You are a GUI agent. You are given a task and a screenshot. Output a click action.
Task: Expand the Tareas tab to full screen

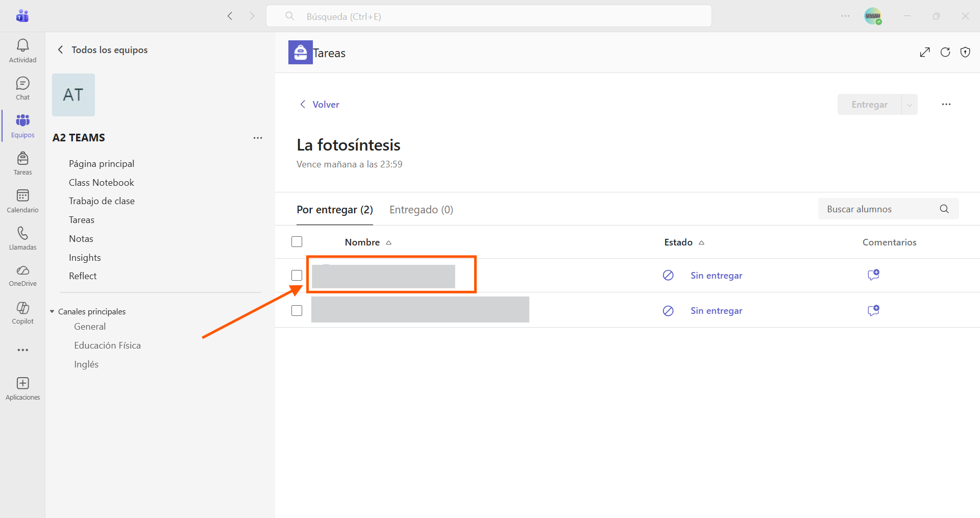[925, 52]
